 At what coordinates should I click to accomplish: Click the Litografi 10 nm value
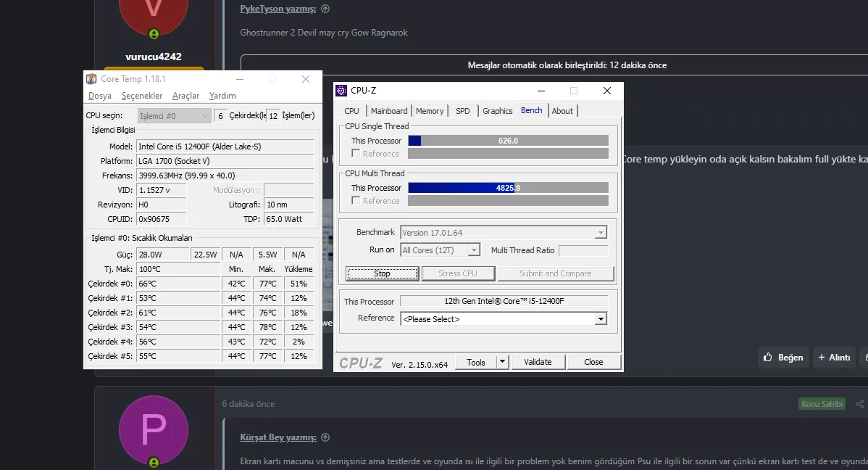(289, 205)
